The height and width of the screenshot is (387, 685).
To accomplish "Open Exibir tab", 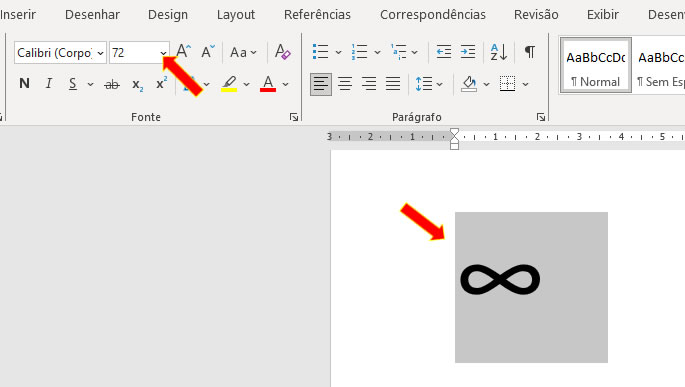I will click(602, 14).
